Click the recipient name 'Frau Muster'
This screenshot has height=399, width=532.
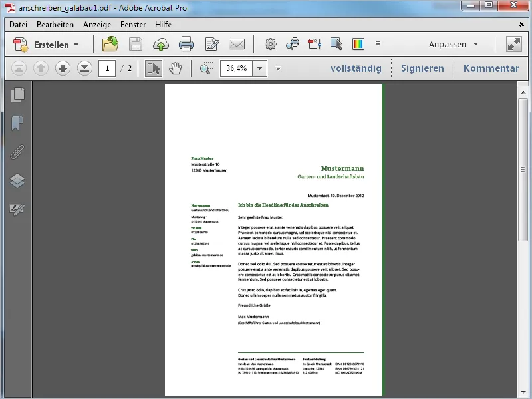pos(202,158)
